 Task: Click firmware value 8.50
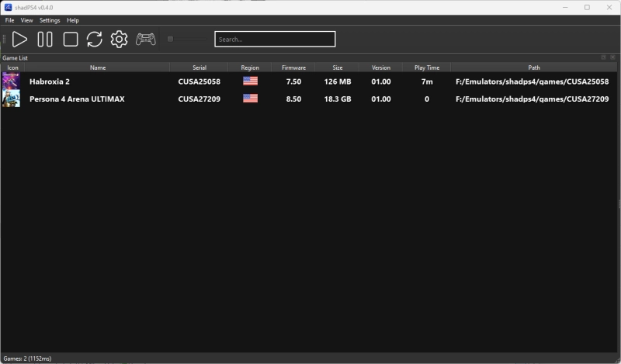[x=293, y=99]
